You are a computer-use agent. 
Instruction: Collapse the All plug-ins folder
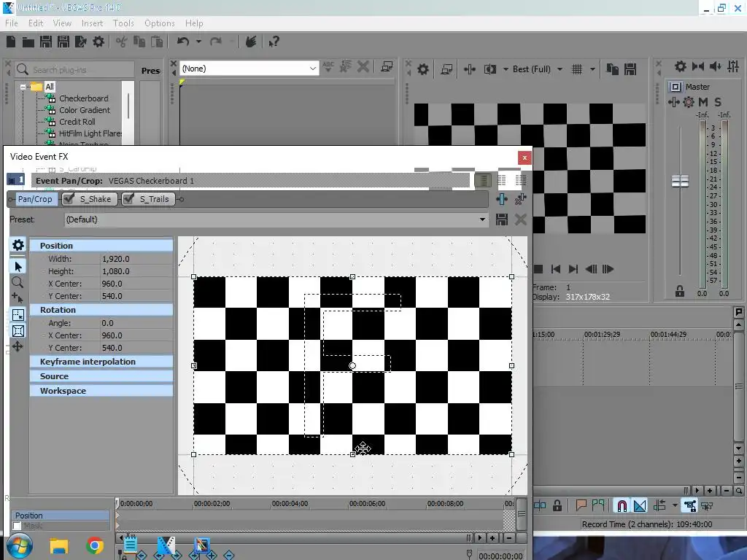tap(23, 87)
